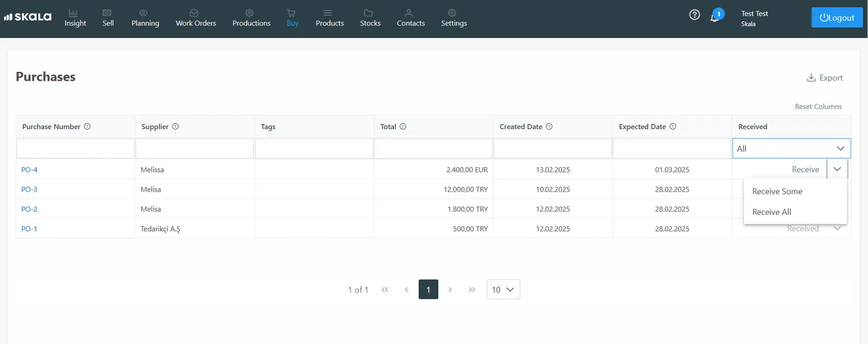The image size is (868, 344).
Task: Expand the PO-1 Received row arrow
Action: [837, 228]
